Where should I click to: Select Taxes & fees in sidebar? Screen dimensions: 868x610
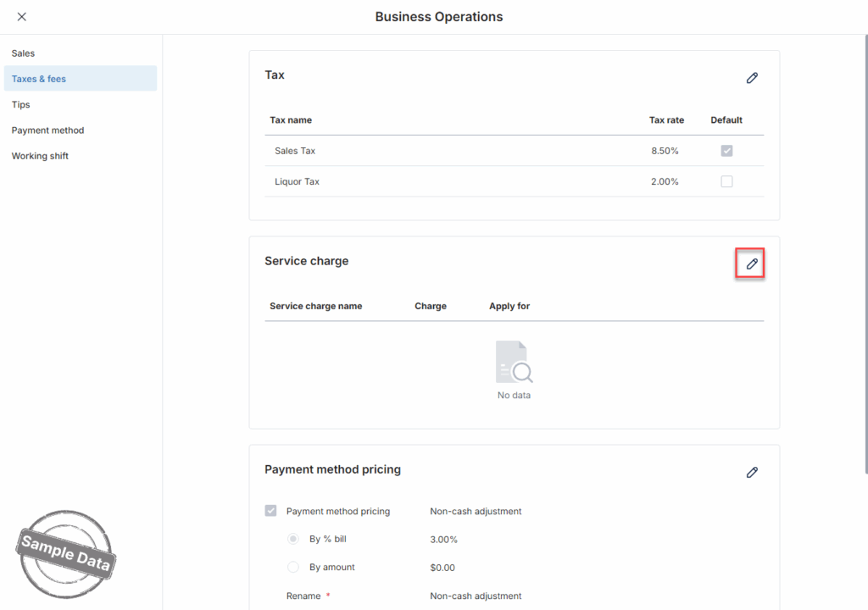tap(39, 79)
